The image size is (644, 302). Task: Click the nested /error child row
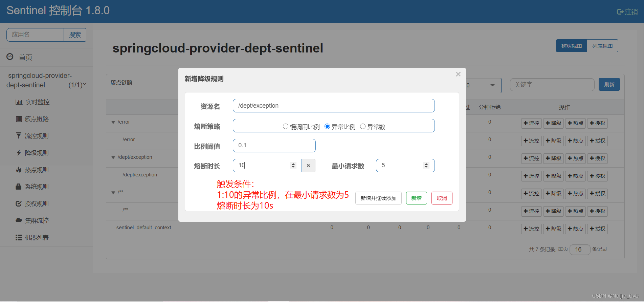(129, 139)
